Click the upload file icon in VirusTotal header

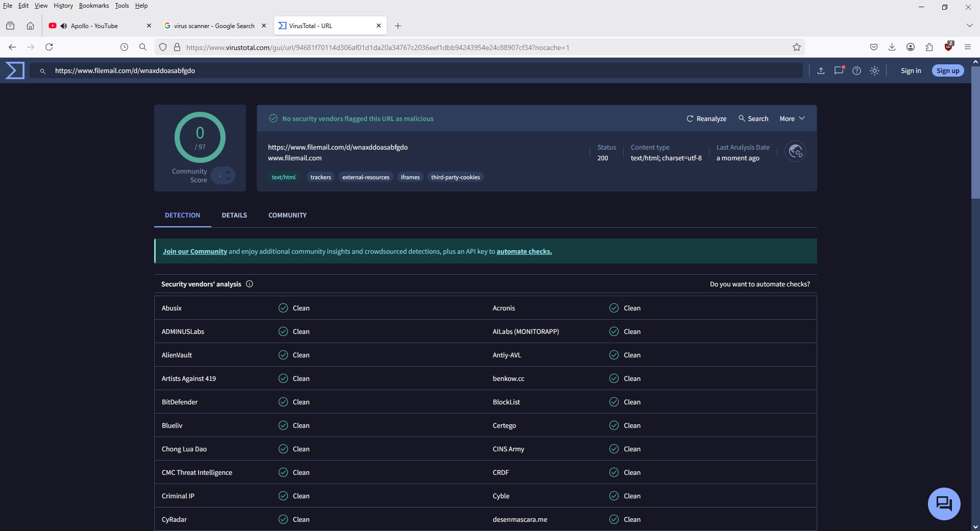click(x=821, y=71)
